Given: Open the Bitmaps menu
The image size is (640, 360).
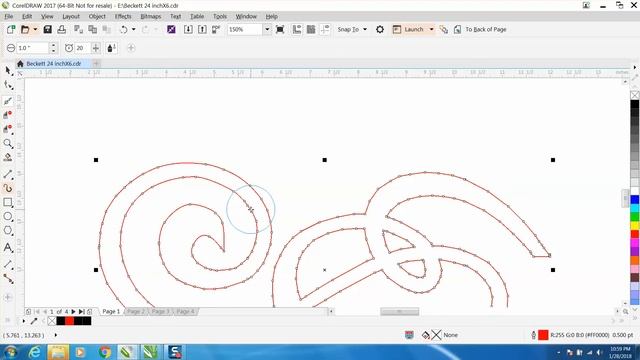Looking at the screenshot, I should coord(151,16).
